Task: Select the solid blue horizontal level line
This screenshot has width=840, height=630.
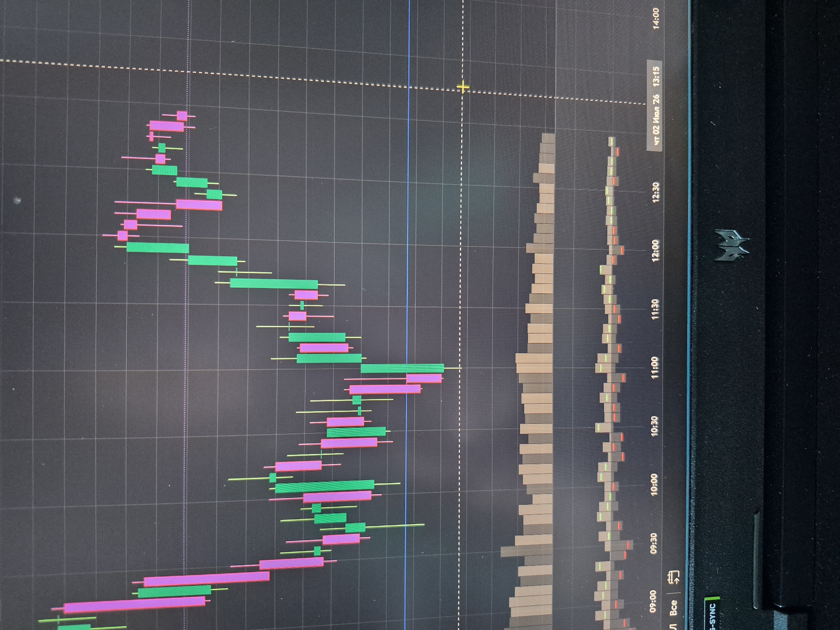Action: pyautogui.click(x=407, y=315)
